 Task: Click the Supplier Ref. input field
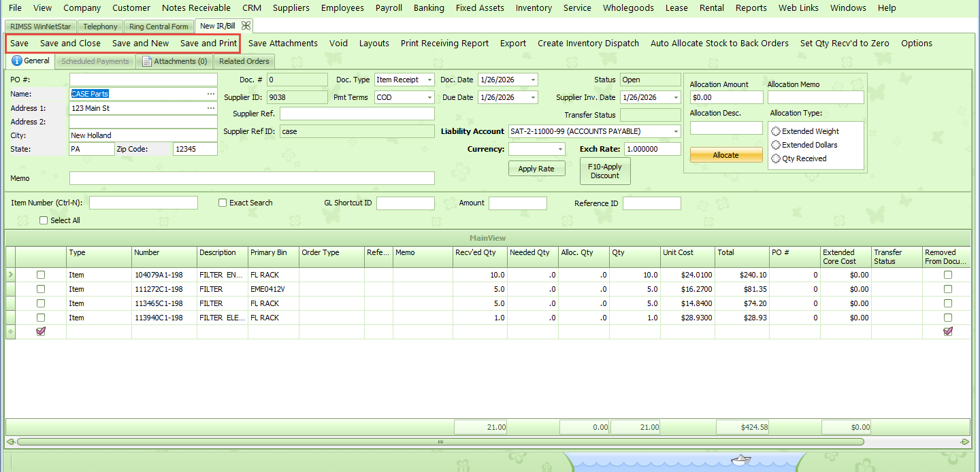click(357, 114)
